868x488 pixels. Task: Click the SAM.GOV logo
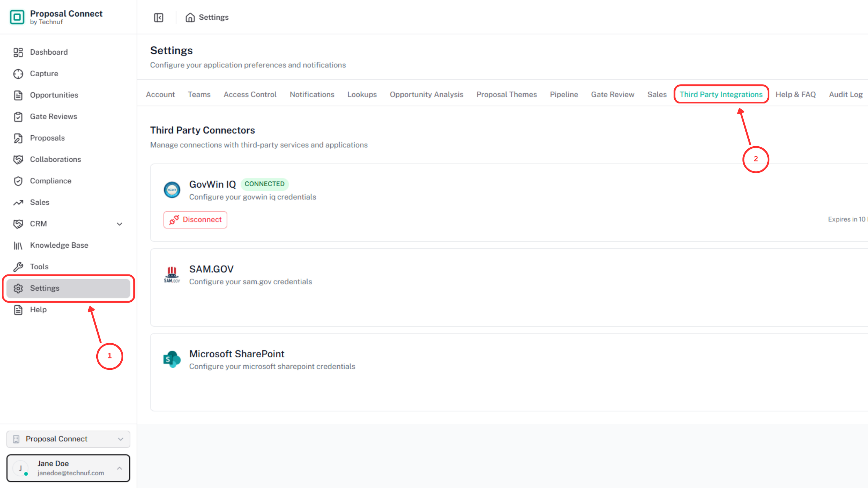172,275
